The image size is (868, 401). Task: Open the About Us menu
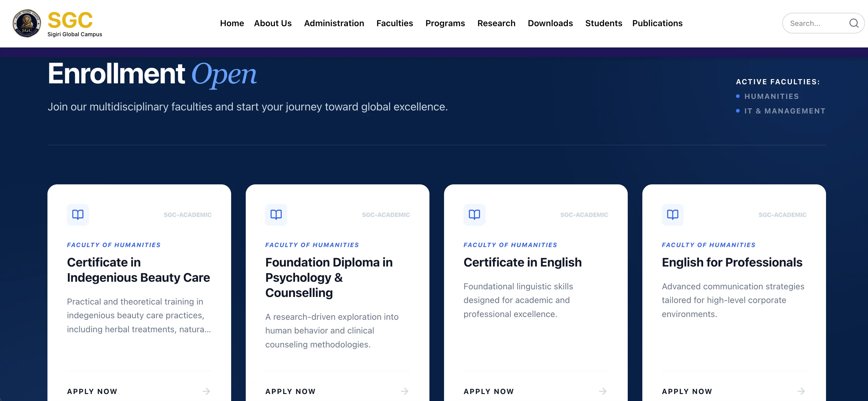click(x=273, y=23)
